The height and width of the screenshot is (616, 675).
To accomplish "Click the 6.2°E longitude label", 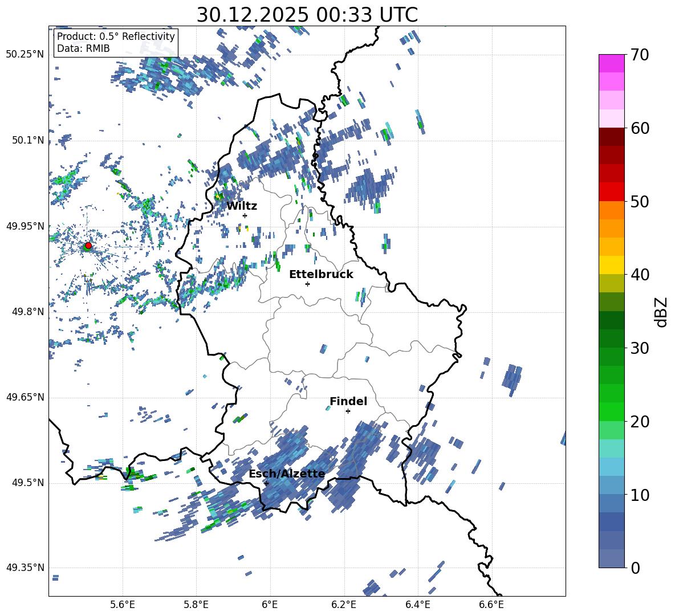I will click(x=344, y=605).
